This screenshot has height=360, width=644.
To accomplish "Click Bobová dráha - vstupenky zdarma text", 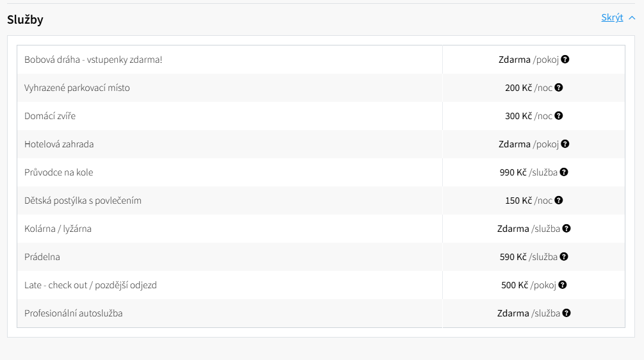I will (93, 60).
